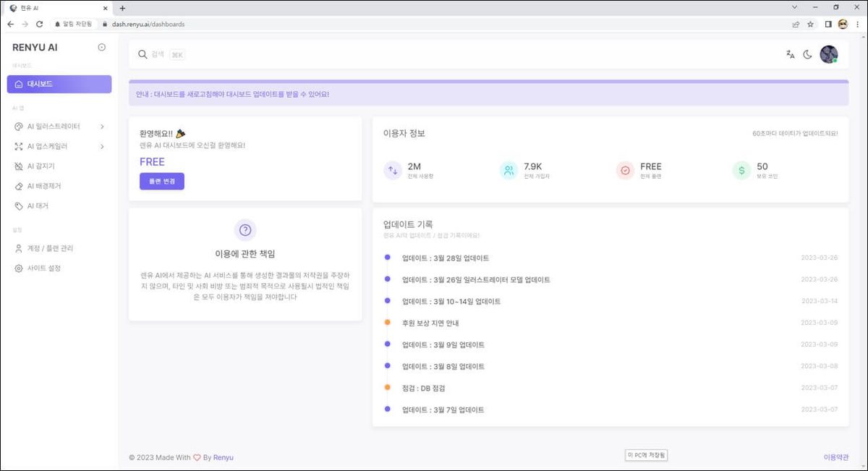Viewport: 868px width, 471px height.
Task: Click the usage arrows icon beside 2M
Action: pos(393,171)
